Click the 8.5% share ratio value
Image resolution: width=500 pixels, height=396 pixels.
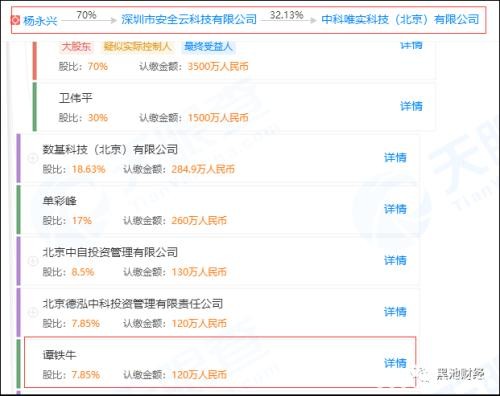[83, 272]
